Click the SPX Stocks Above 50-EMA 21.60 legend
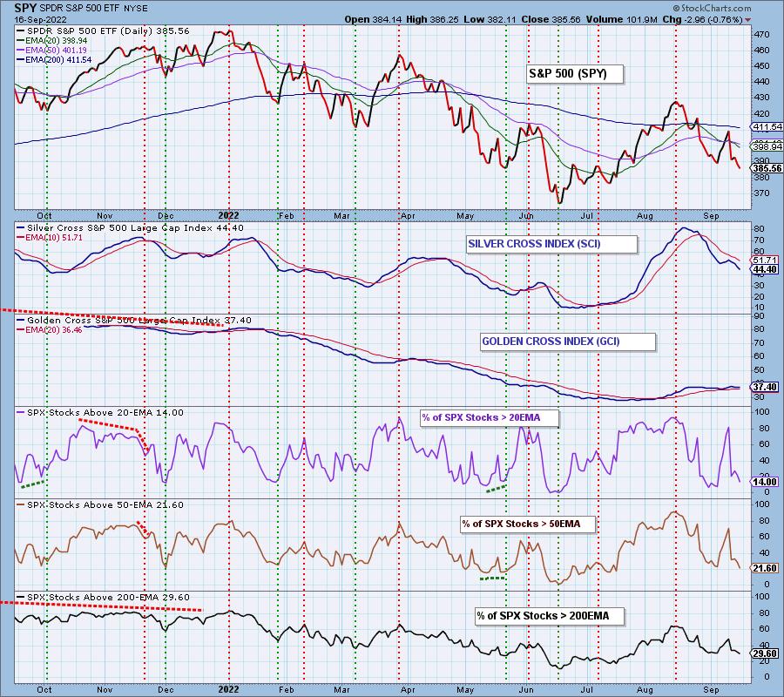This screenshot has width=784, height=697. tap(100, 505)
